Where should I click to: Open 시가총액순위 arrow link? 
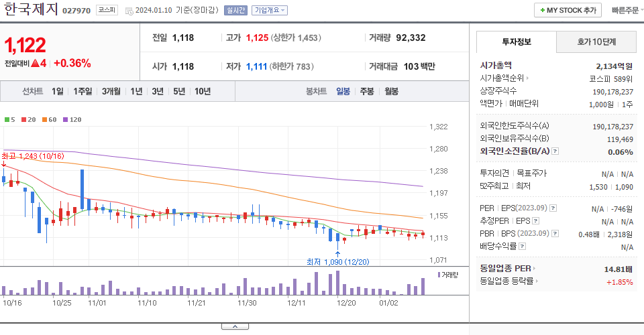tap(527, 78)
